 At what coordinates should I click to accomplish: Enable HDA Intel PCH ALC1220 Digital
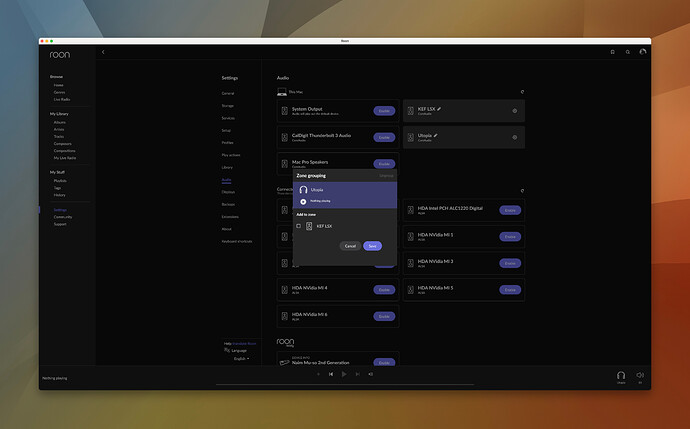click(510, 210)
